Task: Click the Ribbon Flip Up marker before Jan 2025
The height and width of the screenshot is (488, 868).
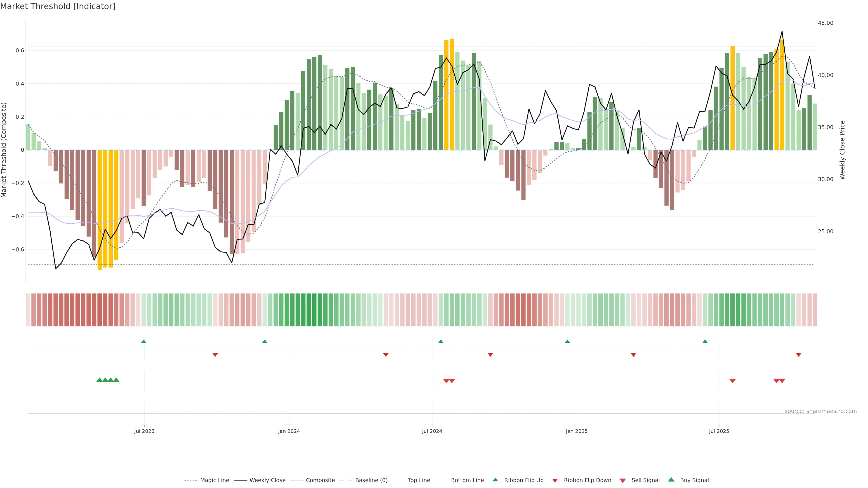Action: (x=567, y=342)
